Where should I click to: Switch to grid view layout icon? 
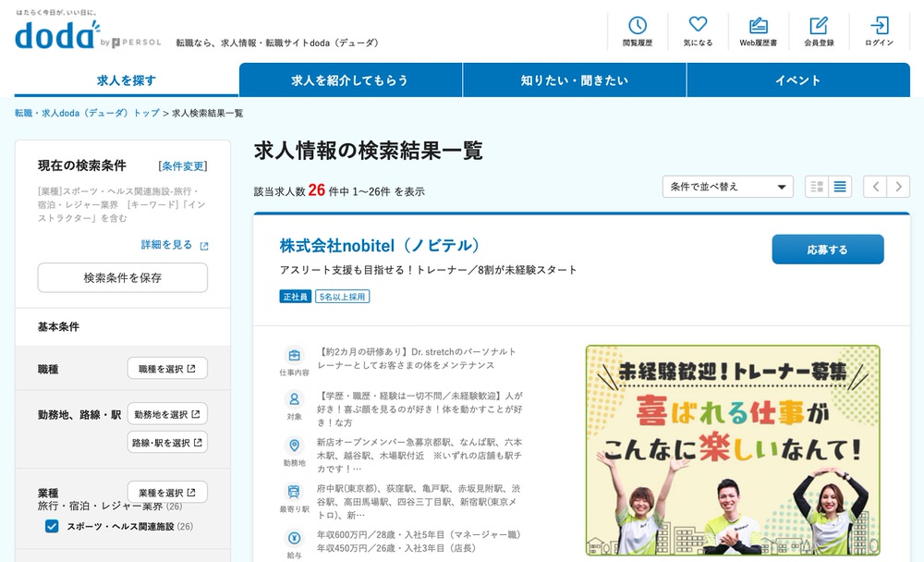[816, 187]
